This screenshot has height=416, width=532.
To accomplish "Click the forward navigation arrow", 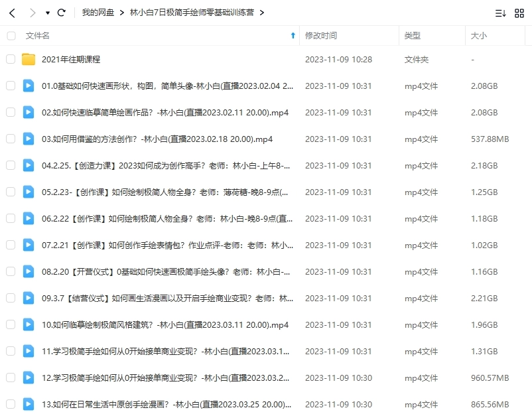I will 33,13.
